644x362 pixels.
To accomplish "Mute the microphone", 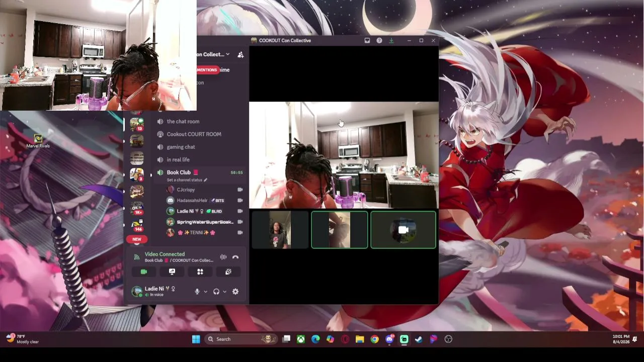I will point(197,292).
